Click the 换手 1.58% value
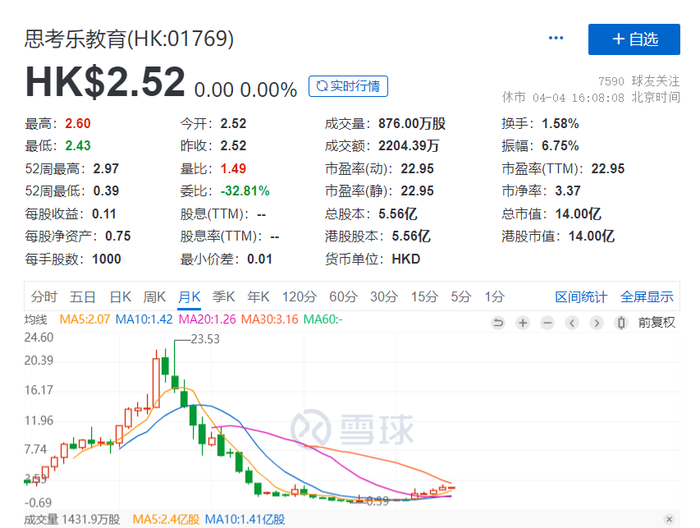The image size is (700, 528). click(560, 124)
